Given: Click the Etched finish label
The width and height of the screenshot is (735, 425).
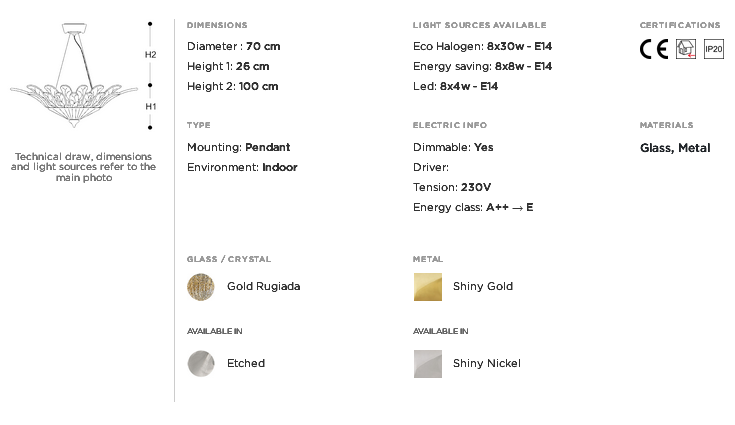Looking at the screenshot, I should click(x=246, y=363).
